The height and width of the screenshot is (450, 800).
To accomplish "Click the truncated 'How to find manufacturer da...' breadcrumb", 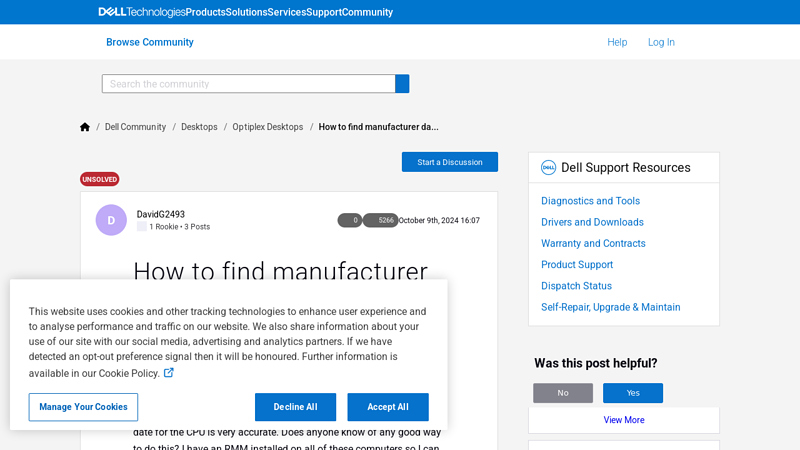I will click(378, 127).
